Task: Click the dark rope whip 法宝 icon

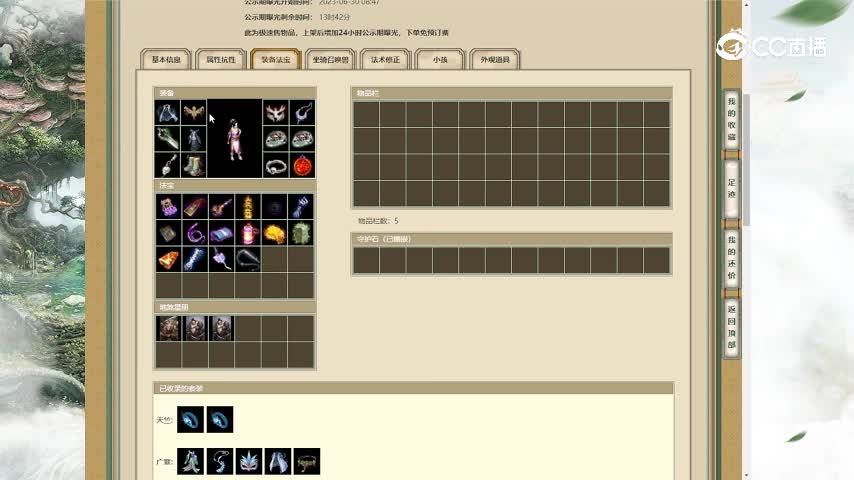Action: 248,259
